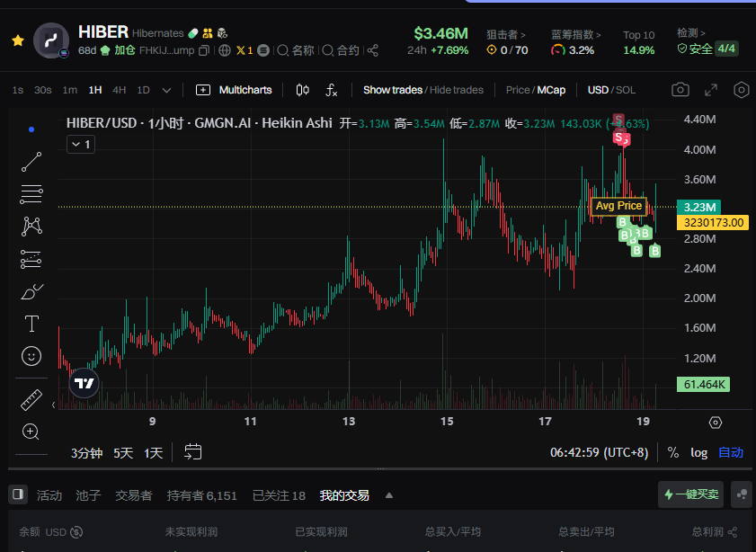The height and width of the screenshot is (552, 756).
Task: Open 检测 security check details
Action: click(x=691, y=32)
